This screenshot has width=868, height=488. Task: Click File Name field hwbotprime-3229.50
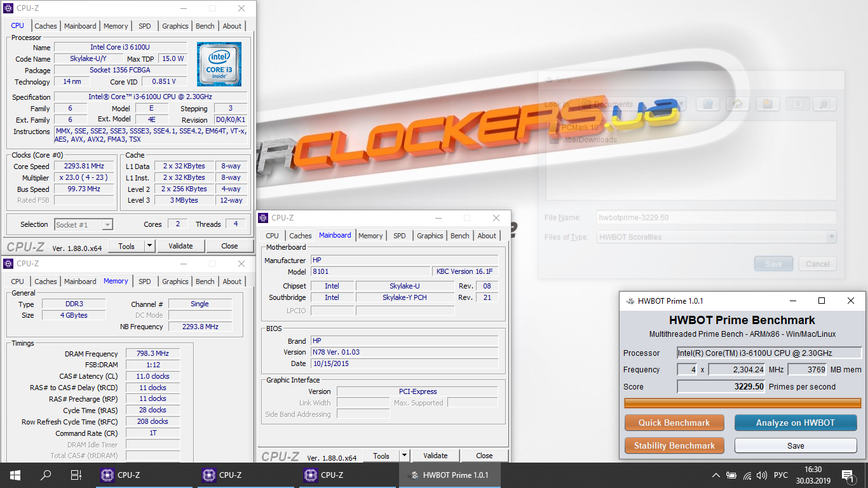pos(717,217)
